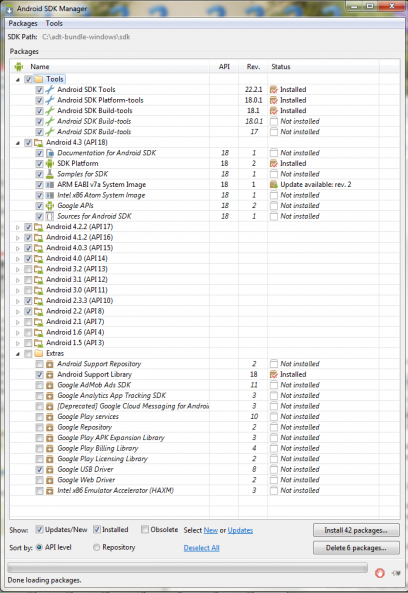The image size is (408, 593).
Task: Collapse the Extras folder
Action: pyautogui.click(x=17, y=354)
